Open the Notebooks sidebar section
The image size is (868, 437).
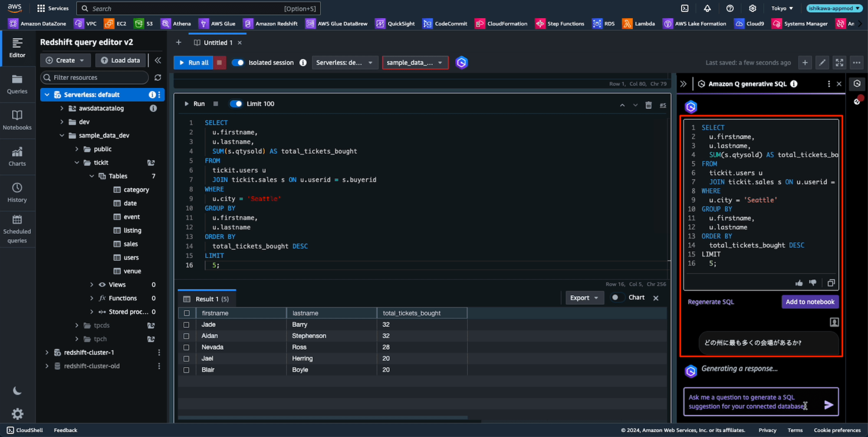click(17, 120)
